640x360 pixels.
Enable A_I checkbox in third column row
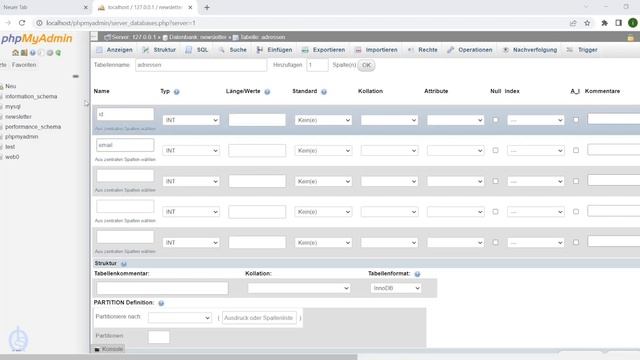576,181
